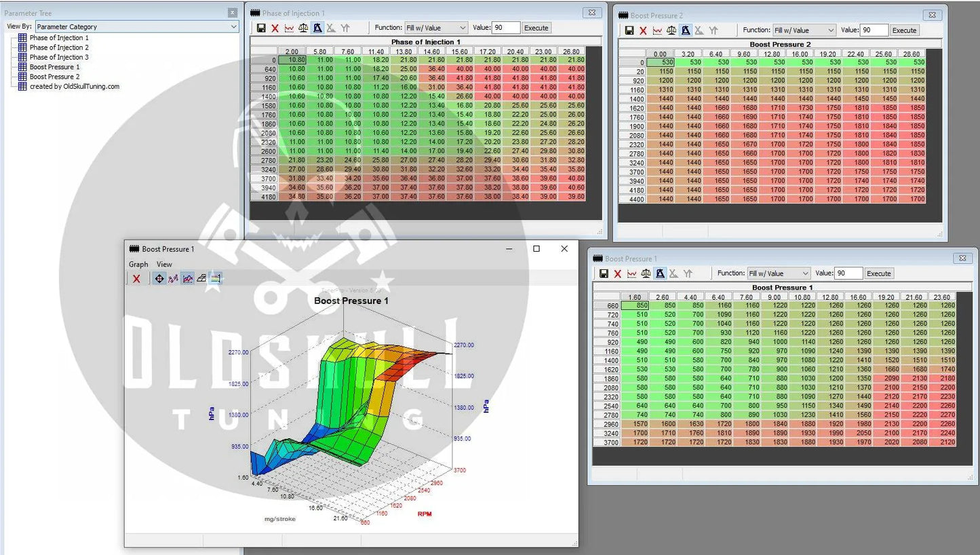Open Function dropdown in Boost Pressure 2 window

(x=804, y=31)
